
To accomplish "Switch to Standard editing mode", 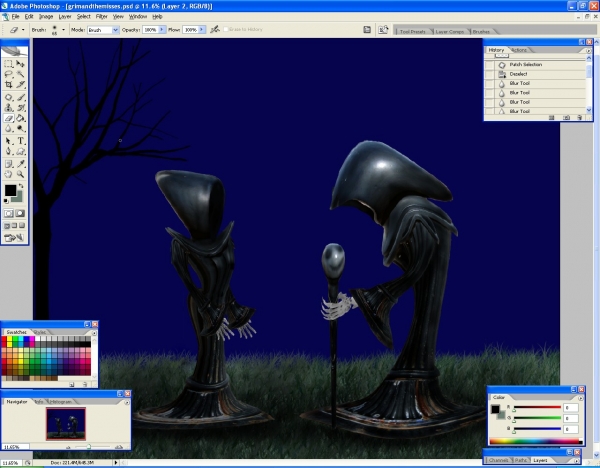I will click(9, 214).
